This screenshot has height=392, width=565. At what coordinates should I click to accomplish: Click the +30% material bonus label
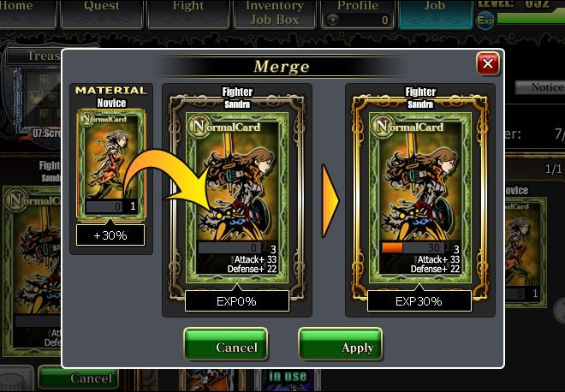pos(110,235)
